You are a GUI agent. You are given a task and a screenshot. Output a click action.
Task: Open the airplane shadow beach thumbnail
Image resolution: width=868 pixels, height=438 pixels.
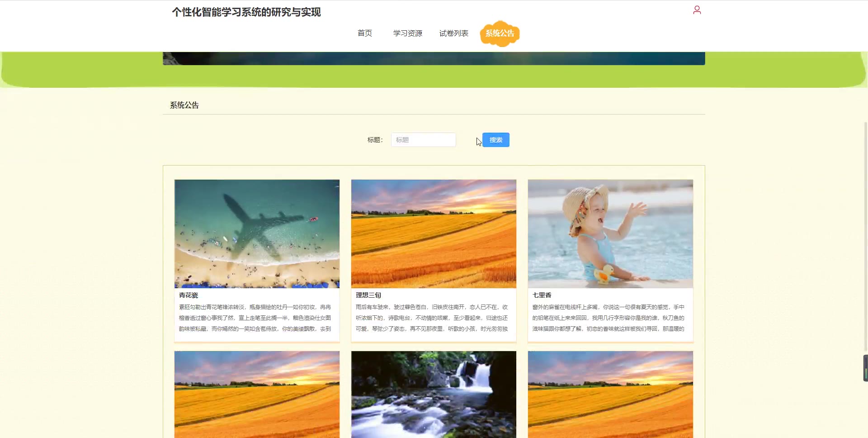pyautogui.click(x=257, y=233)
